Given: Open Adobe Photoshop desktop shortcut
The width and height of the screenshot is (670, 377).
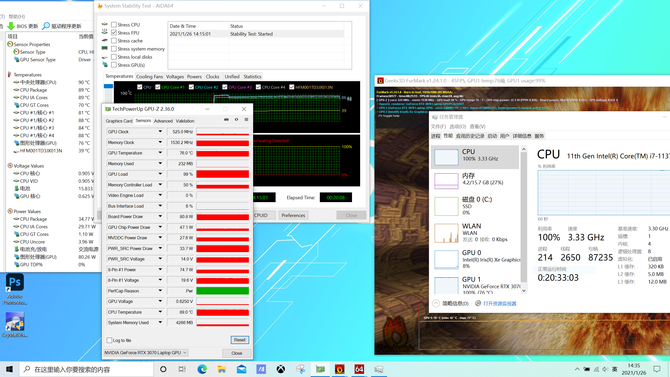Looking at the screenshot, I should point(15,289).
